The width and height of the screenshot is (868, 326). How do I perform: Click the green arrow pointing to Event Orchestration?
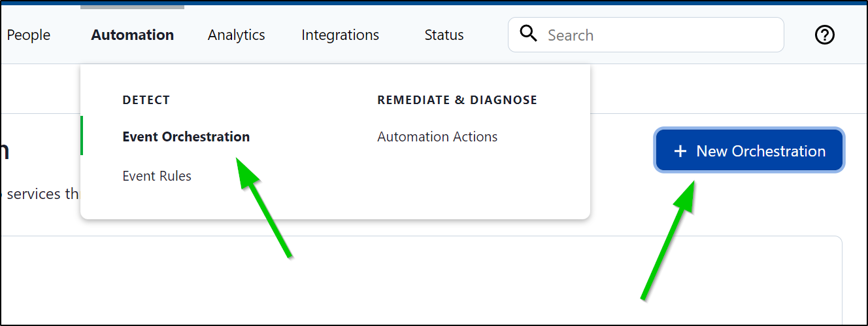pyautogui.click(x=263, y=206)
